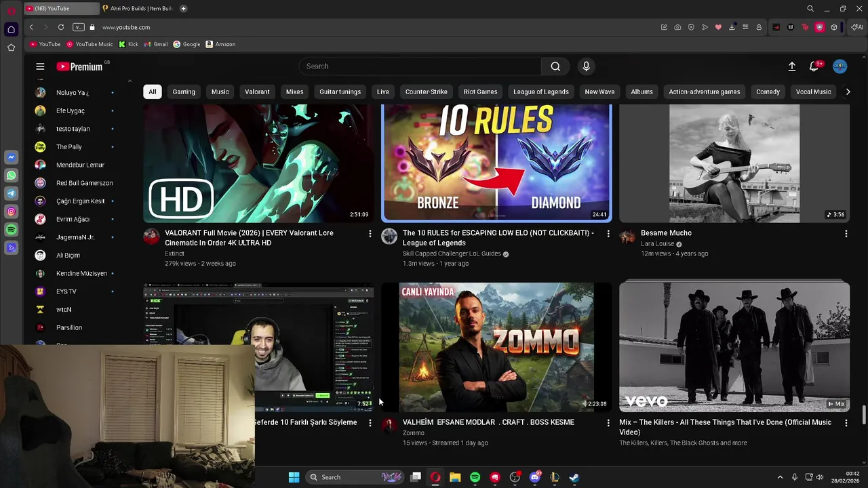Open options menu for VALHEIM video
The width and height of the screenshot is (868, 488).
click(608, 422)
